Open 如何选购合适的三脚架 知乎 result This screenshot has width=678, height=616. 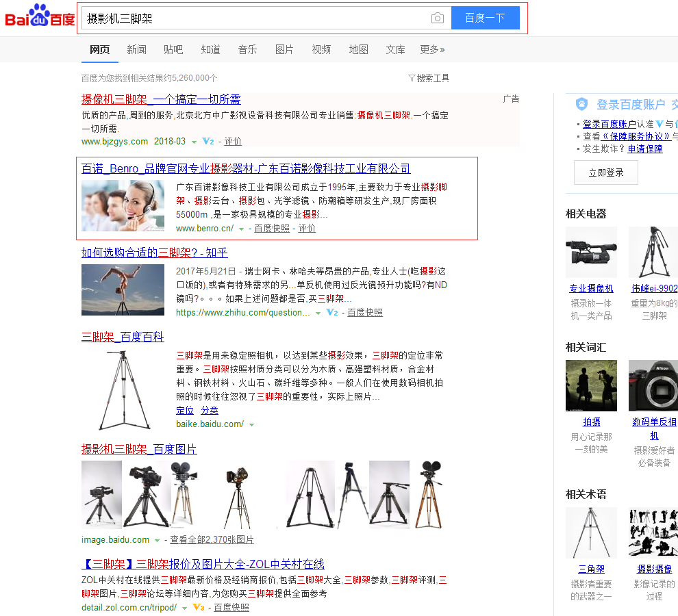pos(154,253)
